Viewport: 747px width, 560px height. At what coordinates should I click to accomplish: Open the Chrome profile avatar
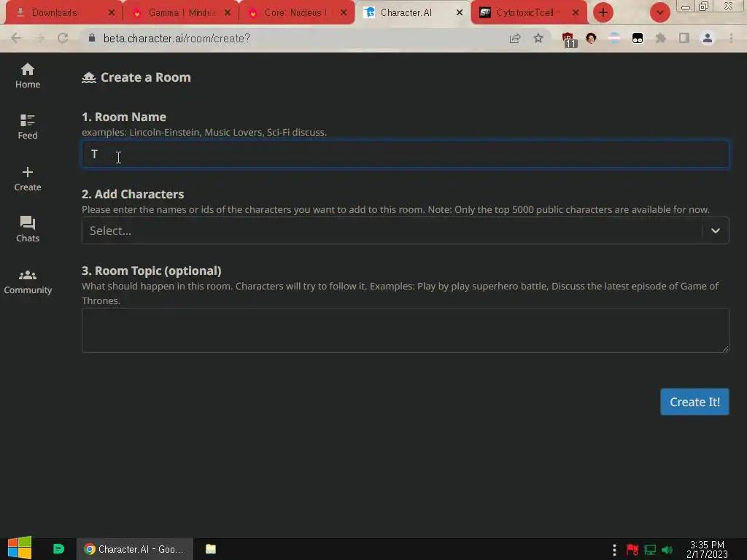point(708,38)
